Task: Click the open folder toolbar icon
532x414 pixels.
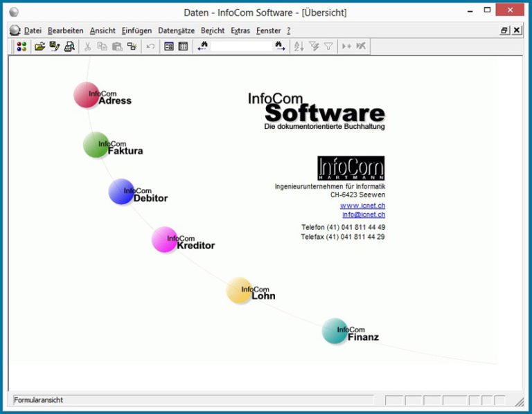Action: [x=39, y=46]
